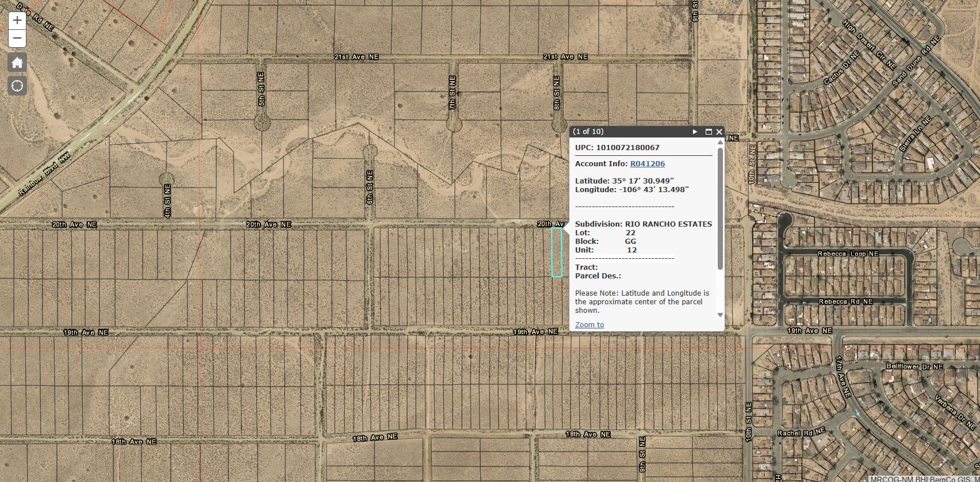This screenshot has height=482, width=980.
Task: Click the zoom out minus button
Action: [17, 39]
